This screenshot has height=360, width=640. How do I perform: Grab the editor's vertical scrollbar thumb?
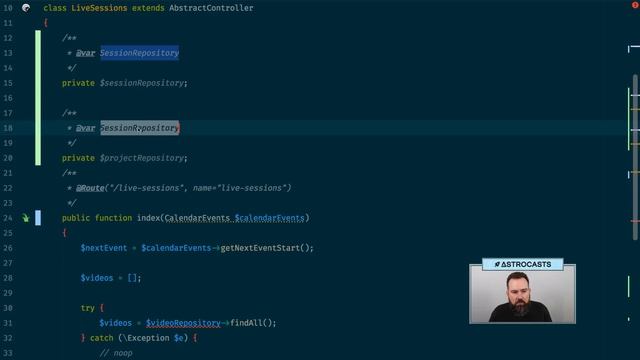click(635, 157)
